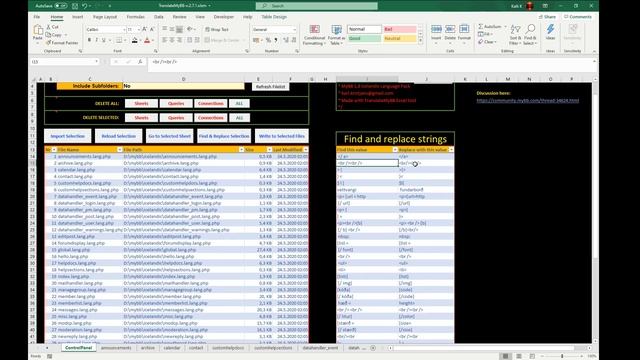Screen dimensions: 640x360
Task: Click the Go to Selected Sheet button
Action: 169,136
